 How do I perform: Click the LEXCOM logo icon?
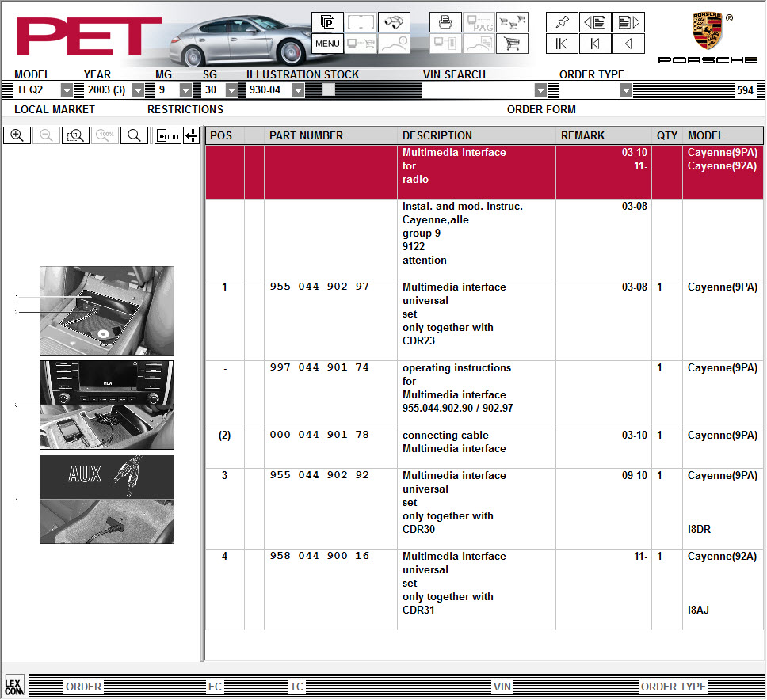tap(14, 685)
